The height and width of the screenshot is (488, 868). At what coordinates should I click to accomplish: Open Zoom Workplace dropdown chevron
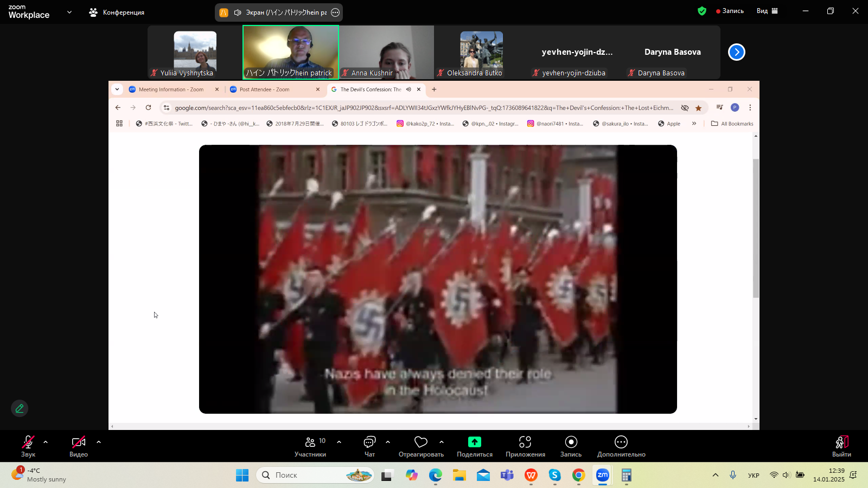tap(69, 12)
